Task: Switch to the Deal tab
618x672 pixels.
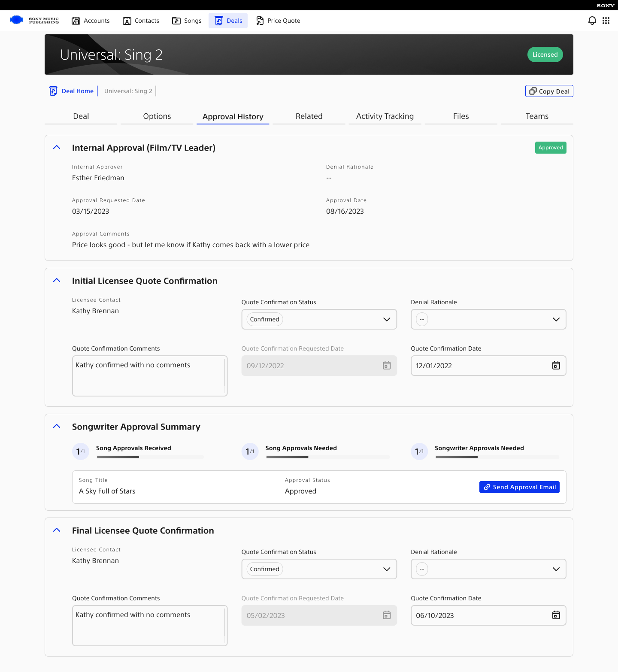Action: 81,116
